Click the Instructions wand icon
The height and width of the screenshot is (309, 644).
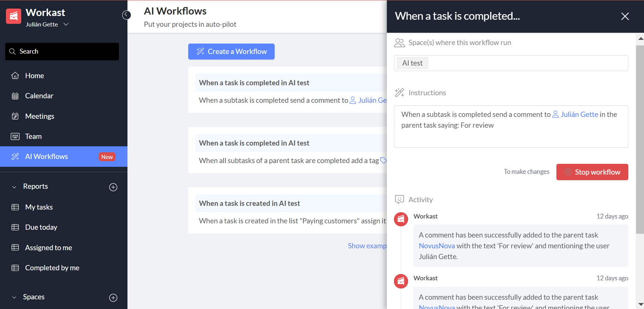click(x=400, y=93)
